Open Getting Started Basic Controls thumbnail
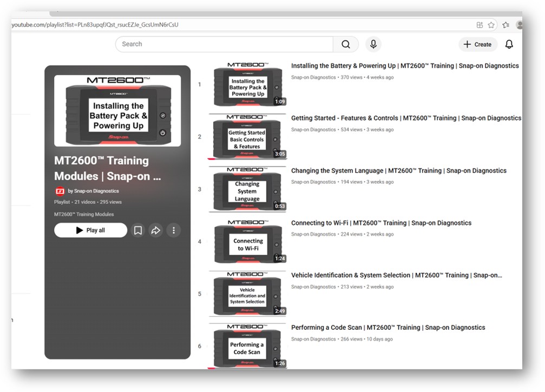 pyautogui.click(x=248, y=137)
